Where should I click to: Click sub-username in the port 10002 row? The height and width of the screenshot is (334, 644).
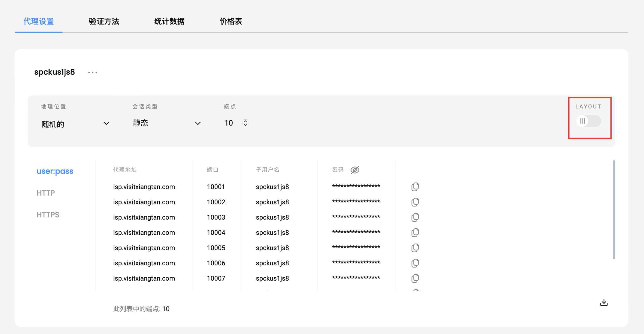pos(272,202)
